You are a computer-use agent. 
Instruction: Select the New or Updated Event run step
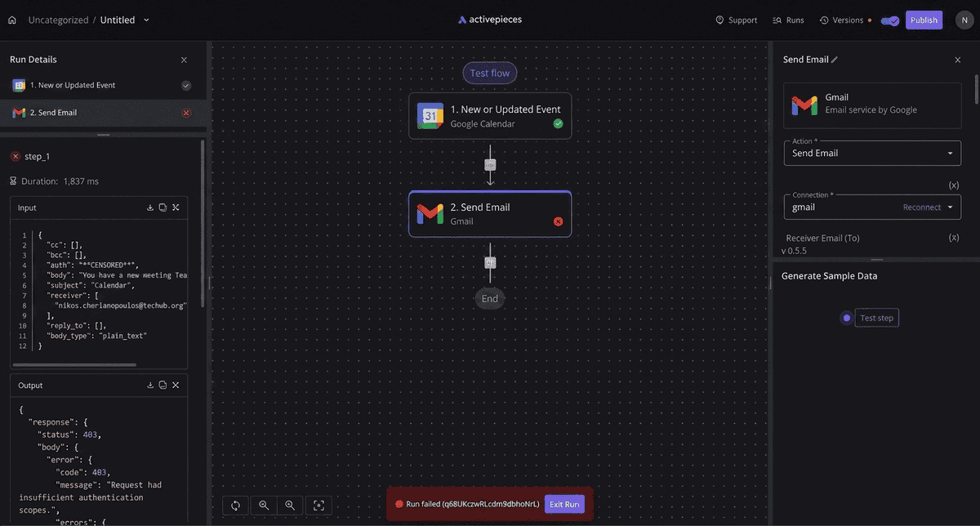click(103, 85)
